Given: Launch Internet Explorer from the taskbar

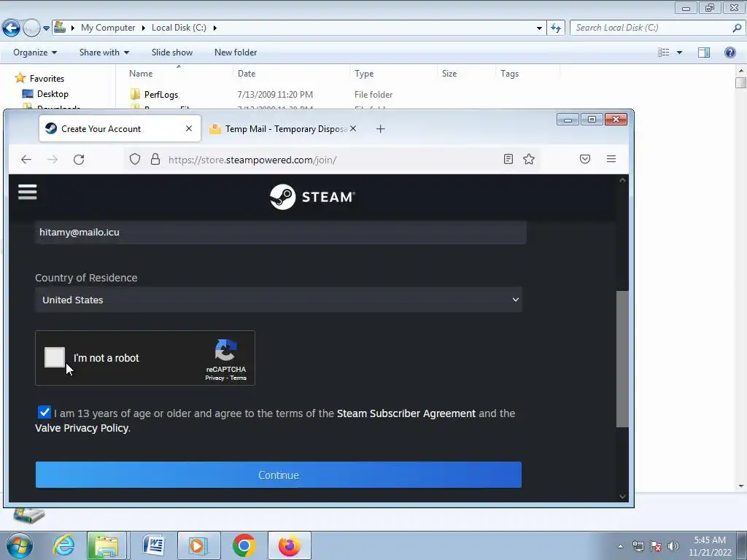Looking at the screenshot, I should (x=64, y=545).
